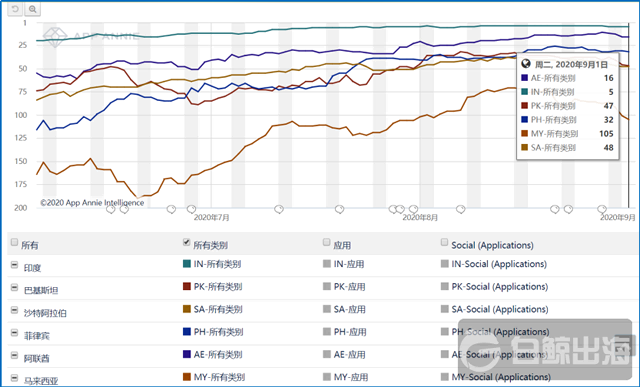Check the Social (Applications) header checkbox

click(444, 242)
